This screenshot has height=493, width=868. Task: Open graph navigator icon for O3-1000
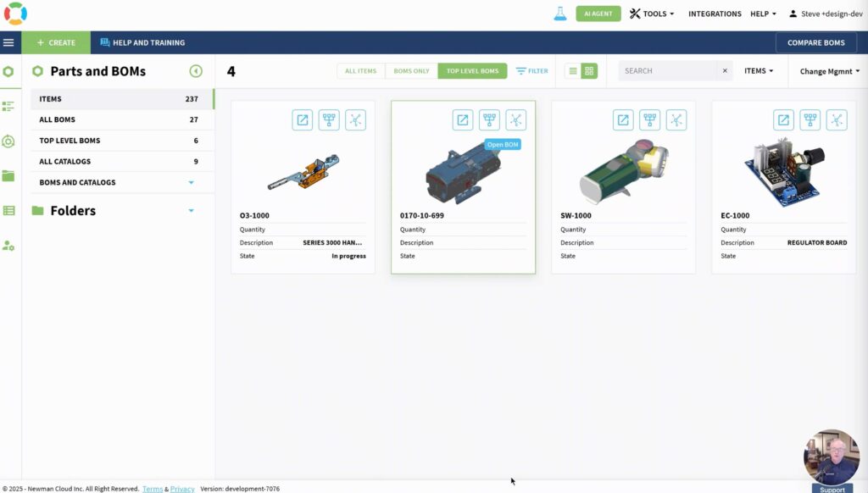click(x=355, y=120)
